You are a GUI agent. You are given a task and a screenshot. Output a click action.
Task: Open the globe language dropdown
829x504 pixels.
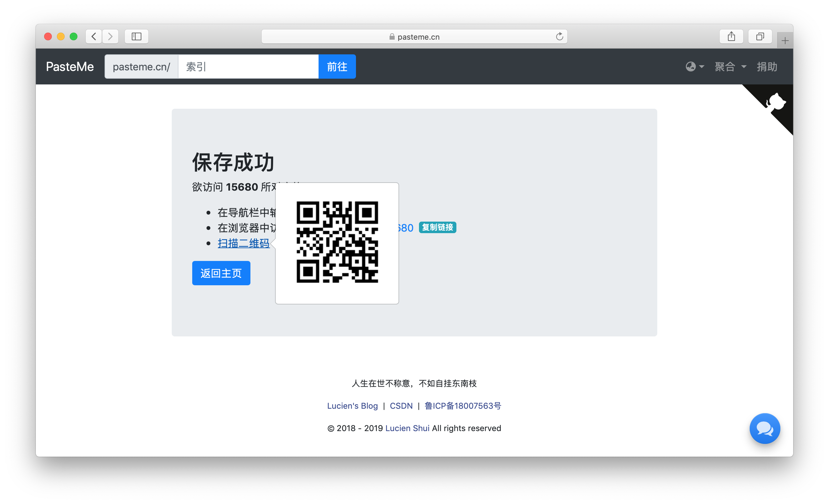(694, 67)
